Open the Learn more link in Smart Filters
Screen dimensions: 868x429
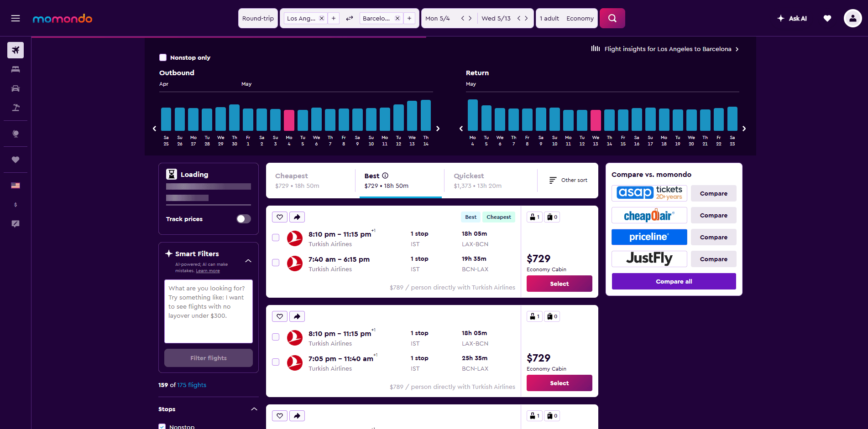(208, 270)
